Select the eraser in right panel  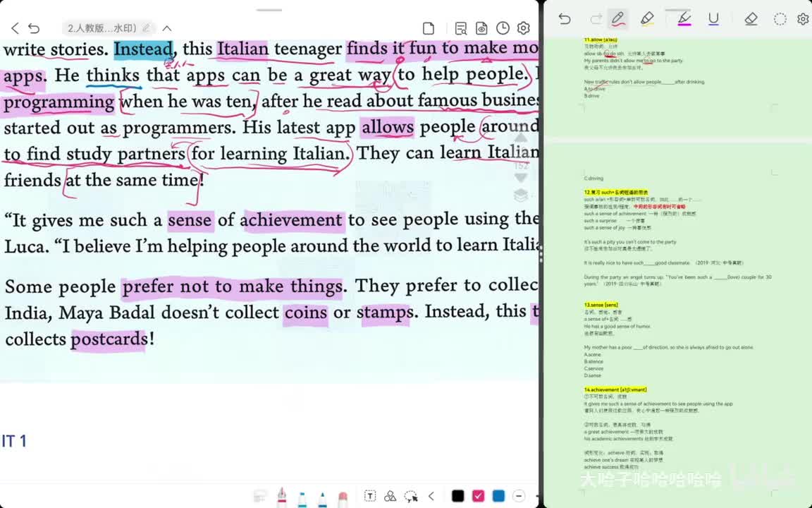[x=751, y=19]
